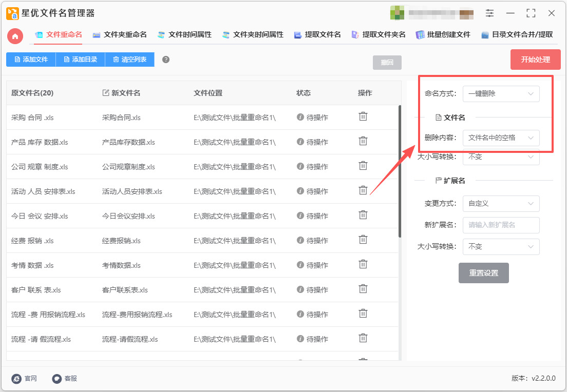Open the settings sliders icon in title bar

489,13
